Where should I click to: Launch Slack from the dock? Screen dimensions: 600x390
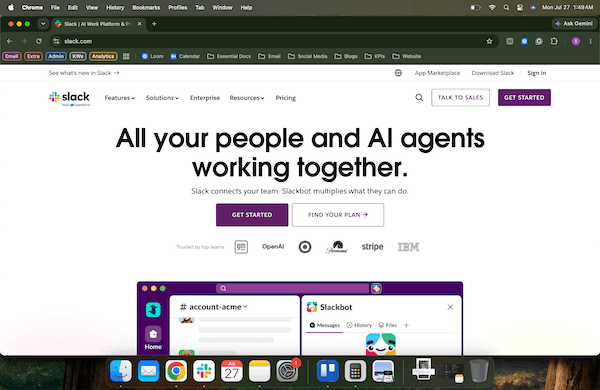(x=204, y=371)
